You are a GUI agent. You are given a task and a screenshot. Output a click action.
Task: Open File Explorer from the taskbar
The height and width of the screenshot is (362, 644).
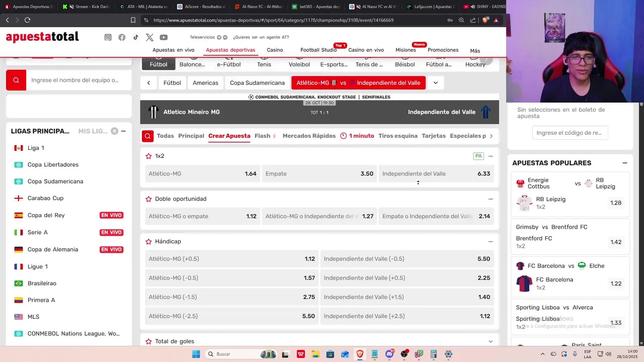pyautogui.click(x=315, y=354)
